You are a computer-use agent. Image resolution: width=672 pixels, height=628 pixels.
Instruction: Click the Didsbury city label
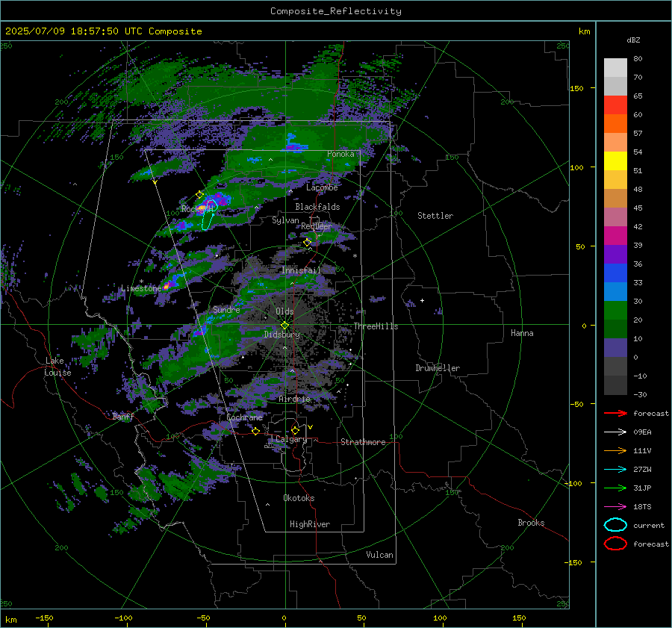tap(282, 335)
